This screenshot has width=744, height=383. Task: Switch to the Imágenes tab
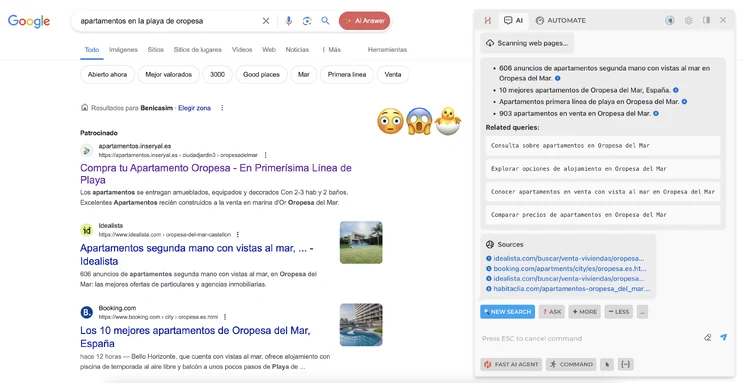point(123,49)
